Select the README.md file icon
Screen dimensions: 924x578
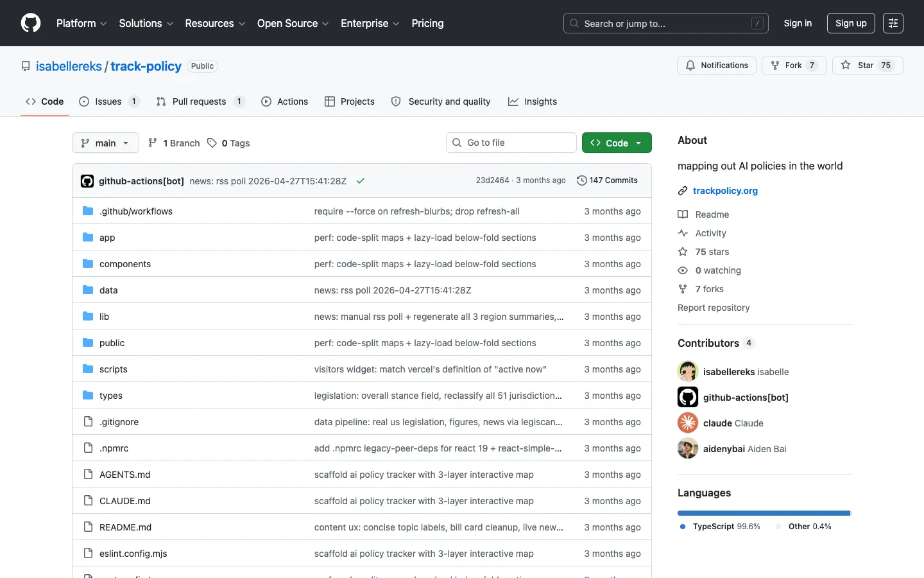coord(88,527)
